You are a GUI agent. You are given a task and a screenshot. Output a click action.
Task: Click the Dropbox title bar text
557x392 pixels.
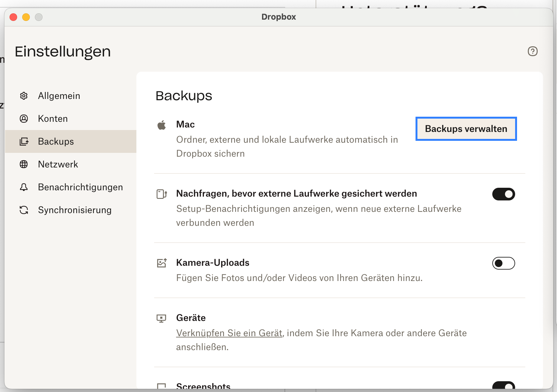[279, 17]
